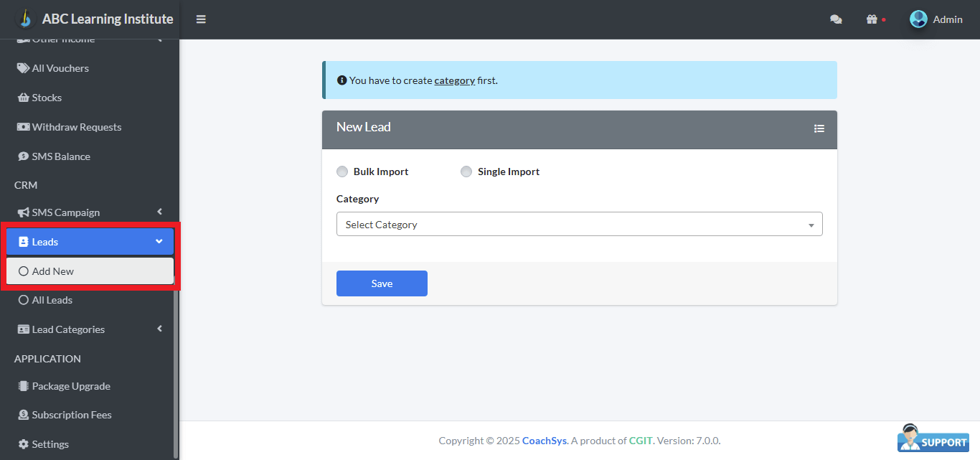Open the Support agent widget

[933, 438]
